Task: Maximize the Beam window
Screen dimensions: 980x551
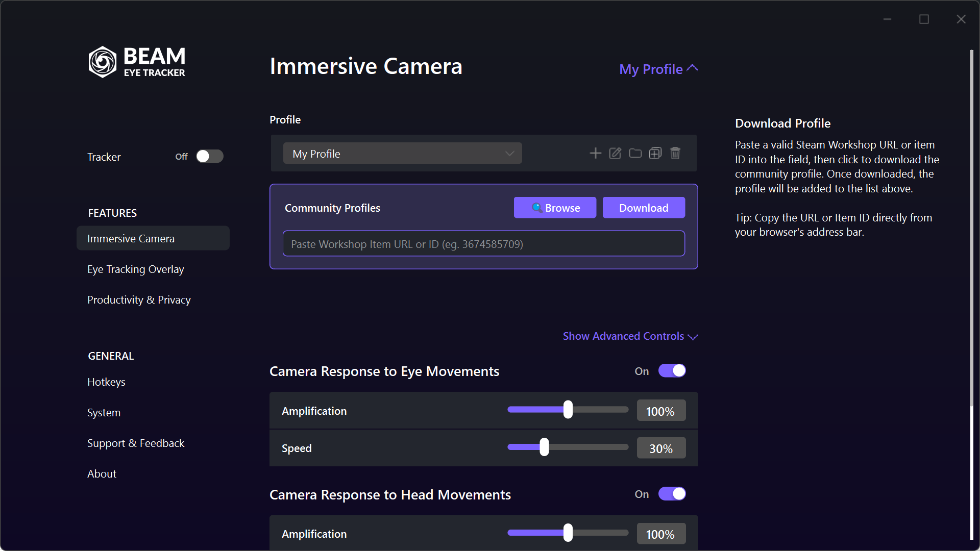Action: (924, 19)
